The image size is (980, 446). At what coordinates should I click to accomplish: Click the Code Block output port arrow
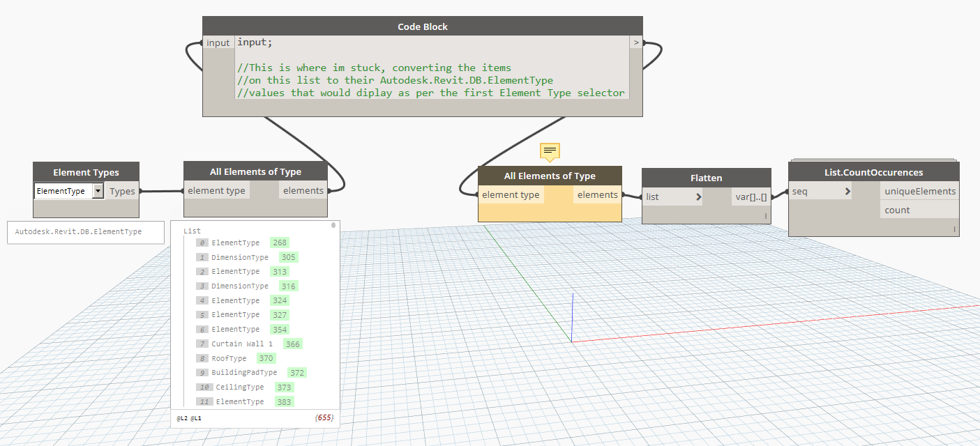(x=635, y=43)
